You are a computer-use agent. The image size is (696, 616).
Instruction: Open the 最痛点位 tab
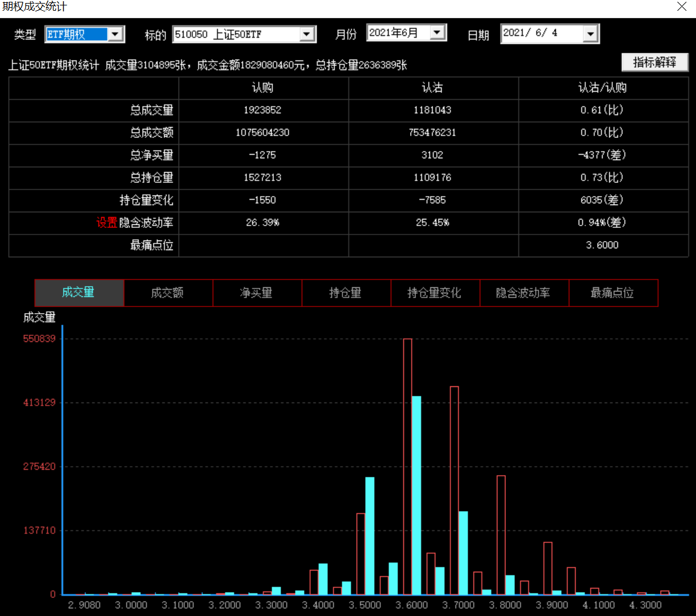[x=613, y=293]
